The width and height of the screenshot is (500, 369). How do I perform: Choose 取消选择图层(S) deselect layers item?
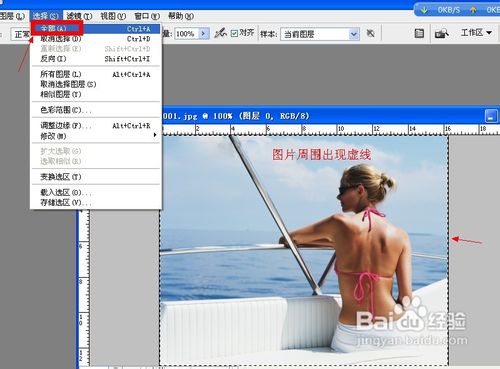(x=95, y=84)
